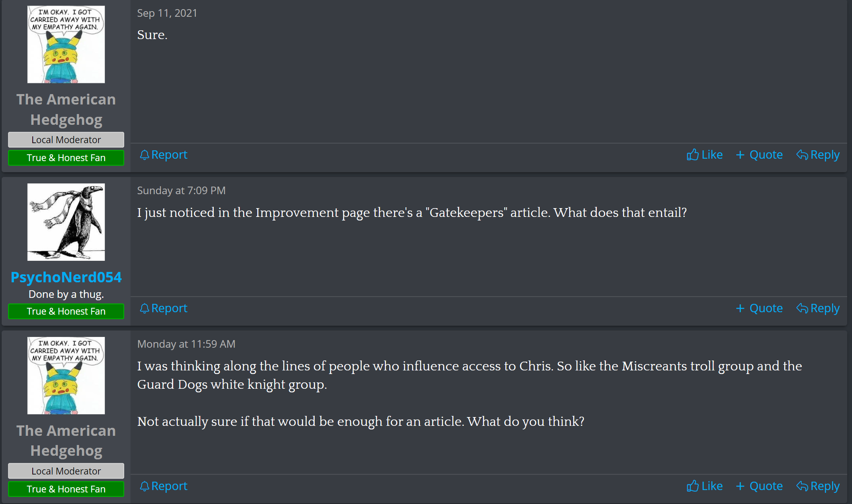Click the Reply arrow icon on the 'Sure.' post
The height and width of the screenshot is (504, 852).
(802, 155)
